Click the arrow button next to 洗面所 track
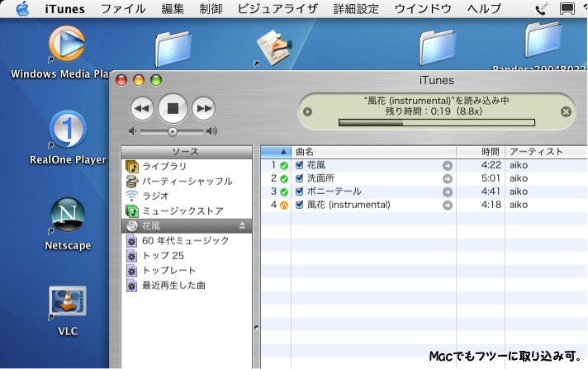This screenshot has width=588, height=369. 448,179
